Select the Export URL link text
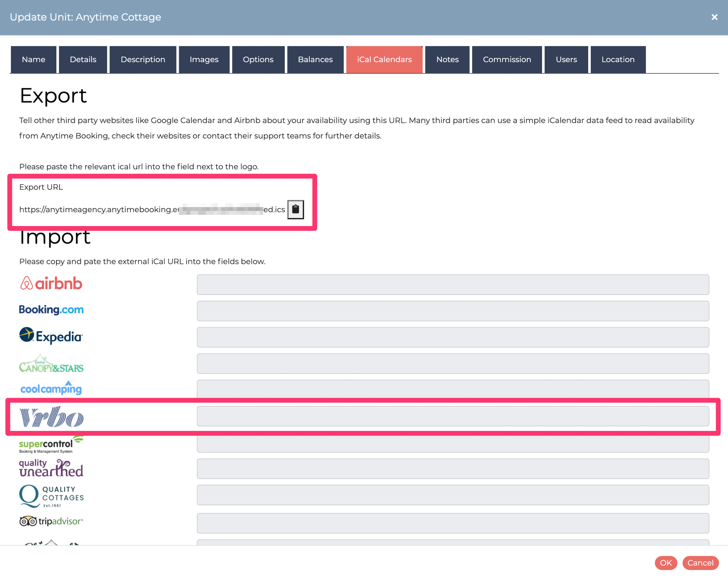 pos(152,210)
